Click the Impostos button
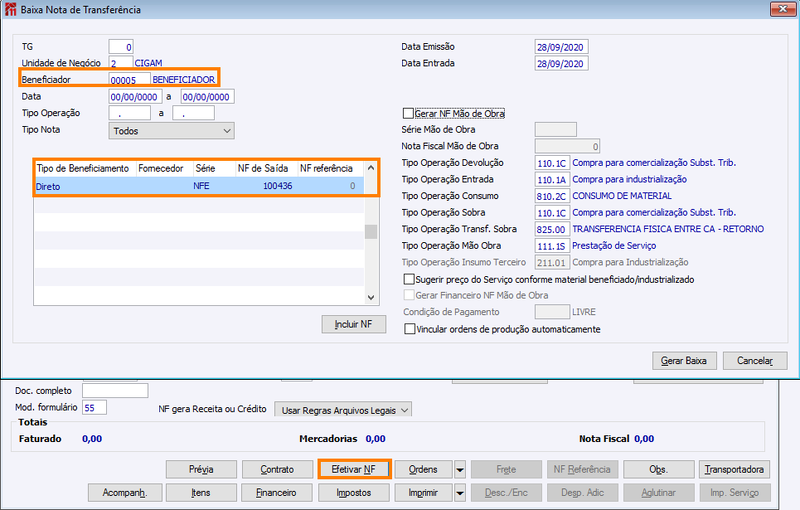Viewport: 800px width, 510px height. tap(354, 493)
